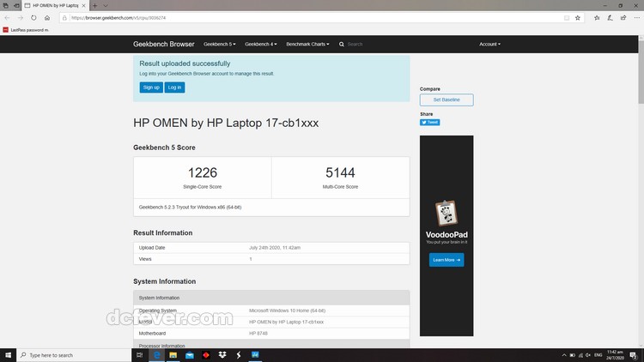Click the Type here to search box
The image size is (644, 362).
tap(74, 355)
